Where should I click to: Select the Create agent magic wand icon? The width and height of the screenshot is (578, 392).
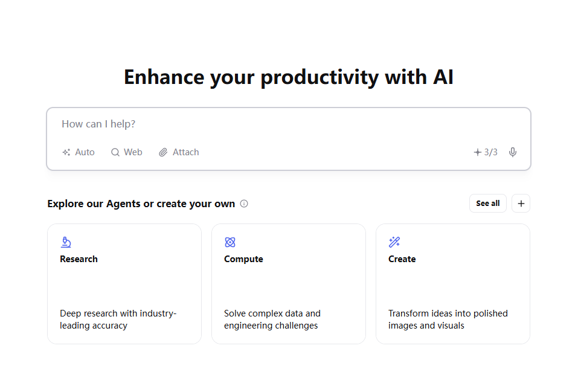394,242
